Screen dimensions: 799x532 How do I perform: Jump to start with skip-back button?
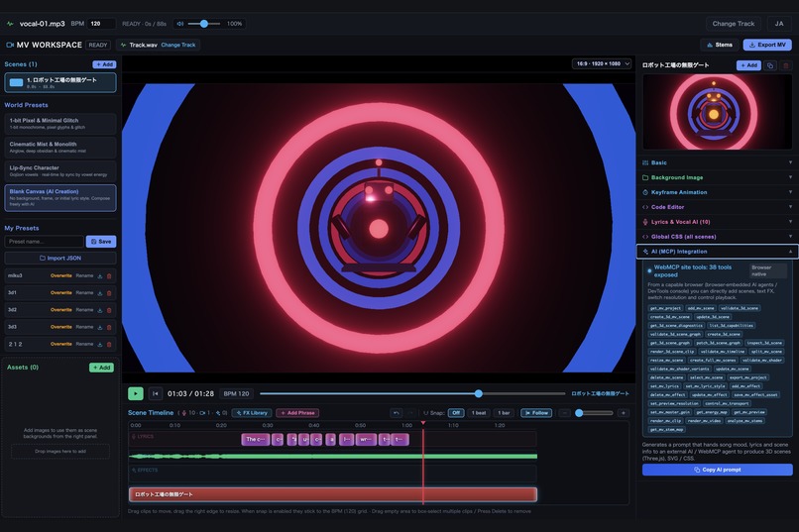point(156,393)
